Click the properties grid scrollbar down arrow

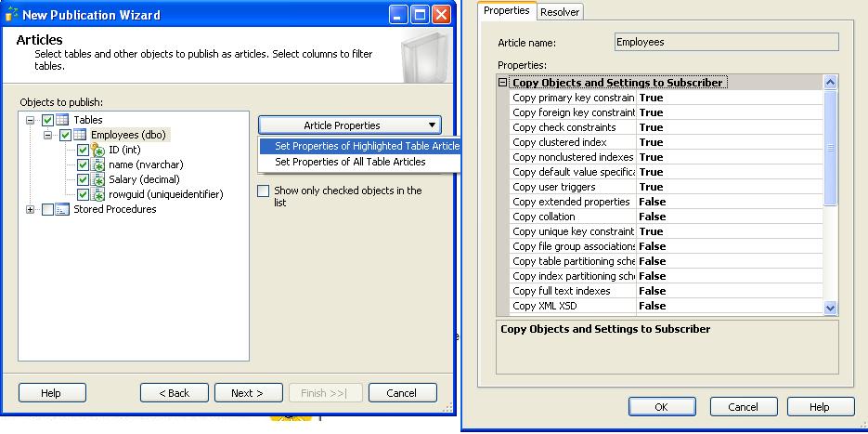click(830, 308)
